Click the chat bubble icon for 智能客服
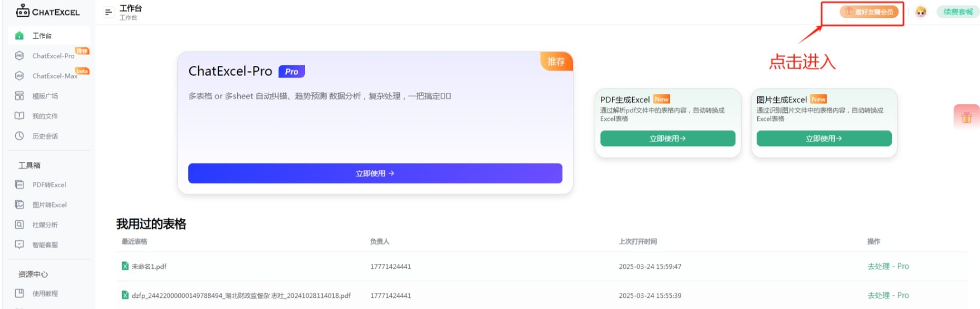 point(20,245)
